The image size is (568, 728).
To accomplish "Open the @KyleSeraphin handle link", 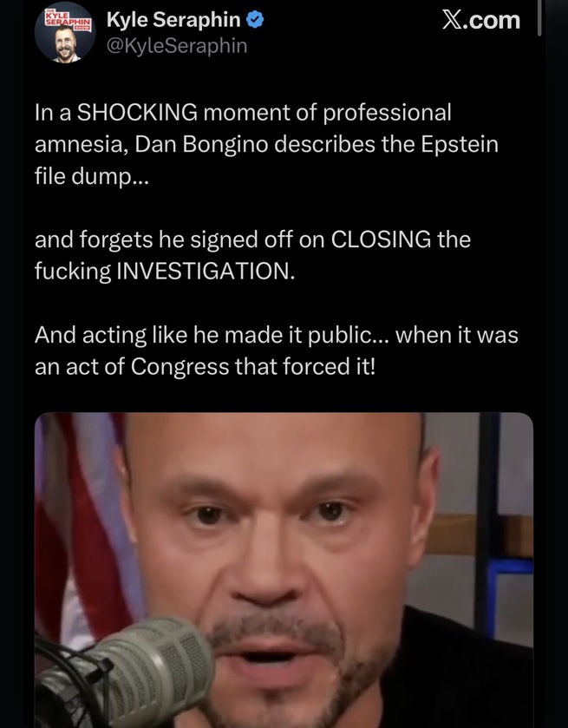I will 177,46.
